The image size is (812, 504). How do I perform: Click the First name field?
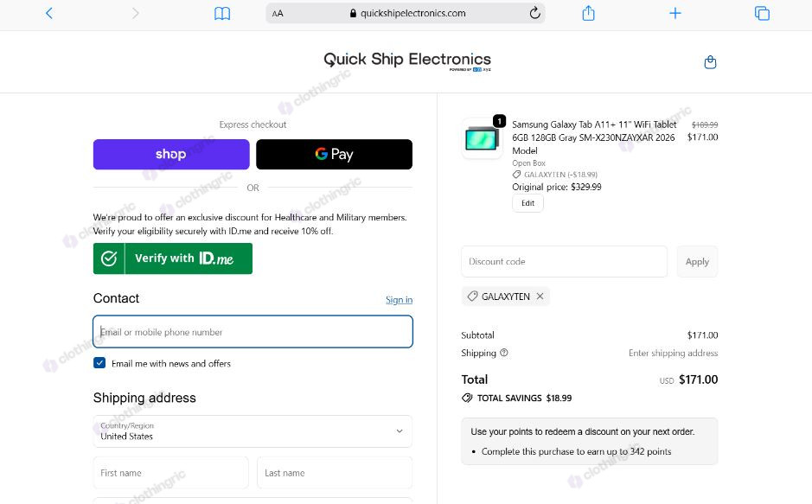point(171,472)
